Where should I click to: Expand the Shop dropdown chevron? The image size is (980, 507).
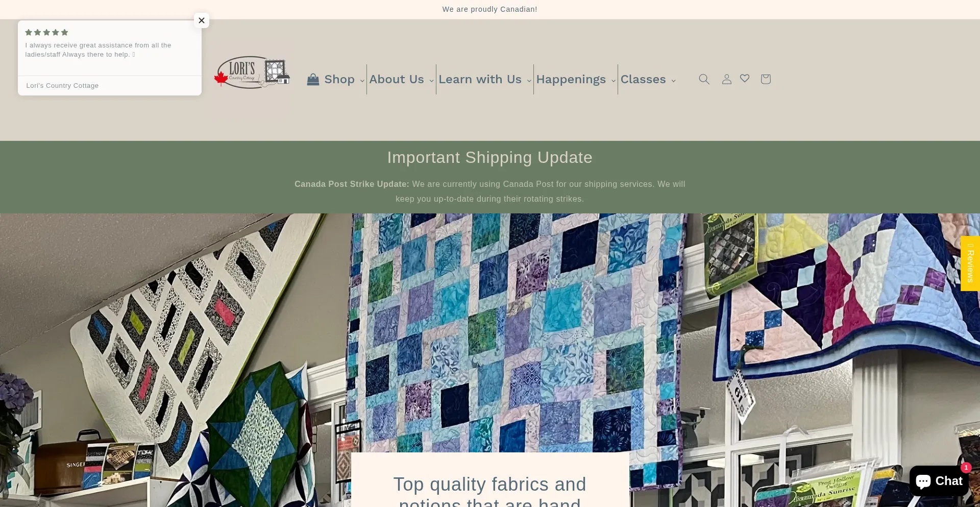[x=362, y=81]
